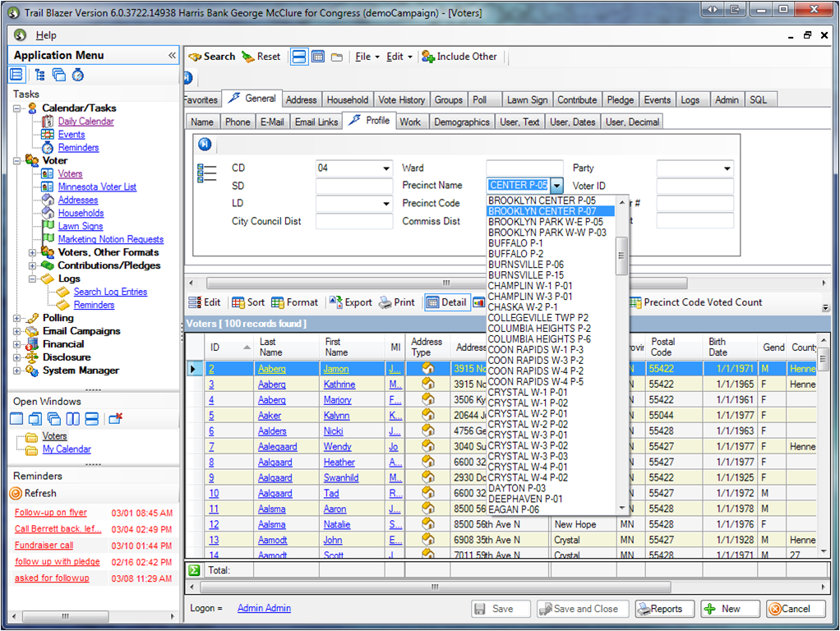Screen dimensions: 840x631
Task: Click the Refresh icon under Reminders
Action: pos(16,493)
